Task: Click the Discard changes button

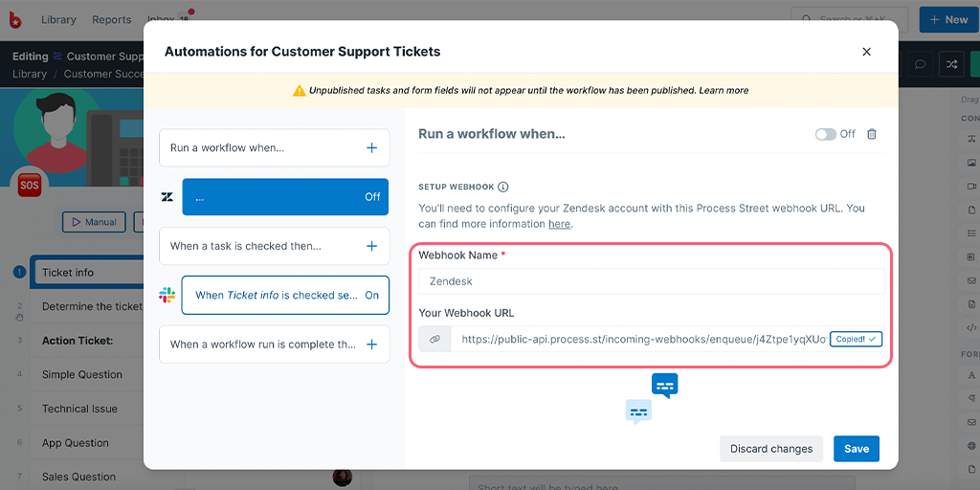Action: point(771,449)
